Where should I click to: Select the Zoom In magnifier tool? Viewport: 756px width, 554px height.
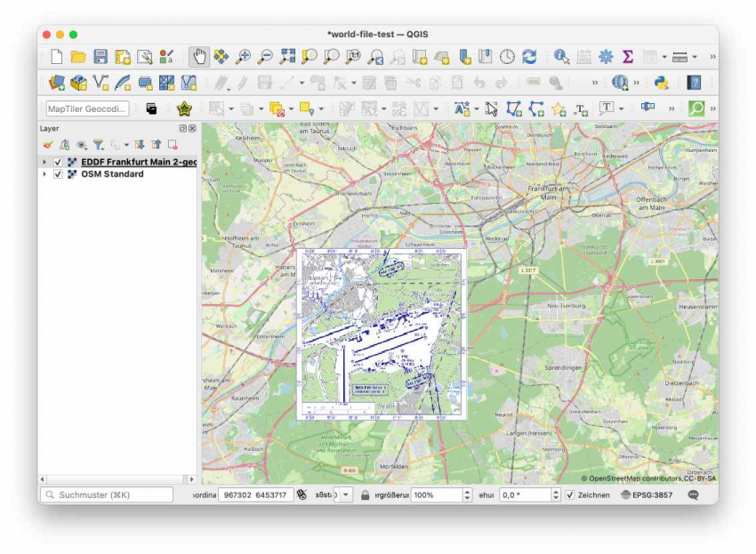pyautogui.click(x=243, y=57)
